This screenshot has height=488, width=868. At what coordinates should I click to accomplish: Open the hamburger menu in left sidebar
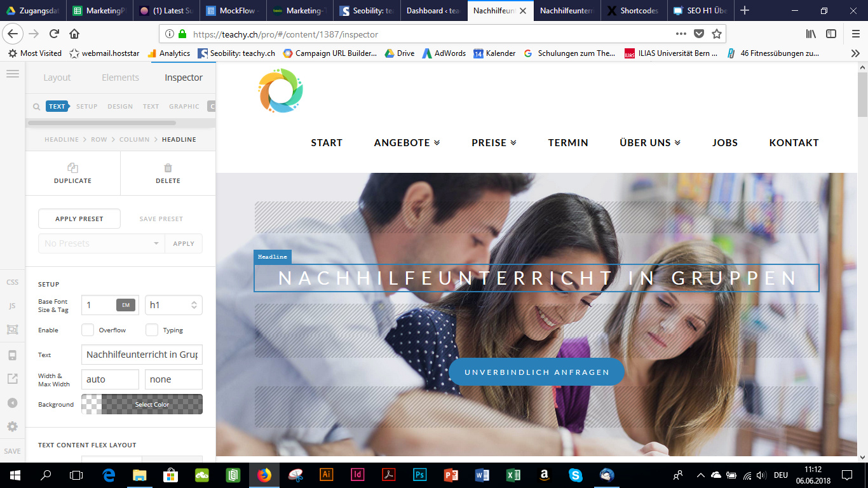coord(12,74)
